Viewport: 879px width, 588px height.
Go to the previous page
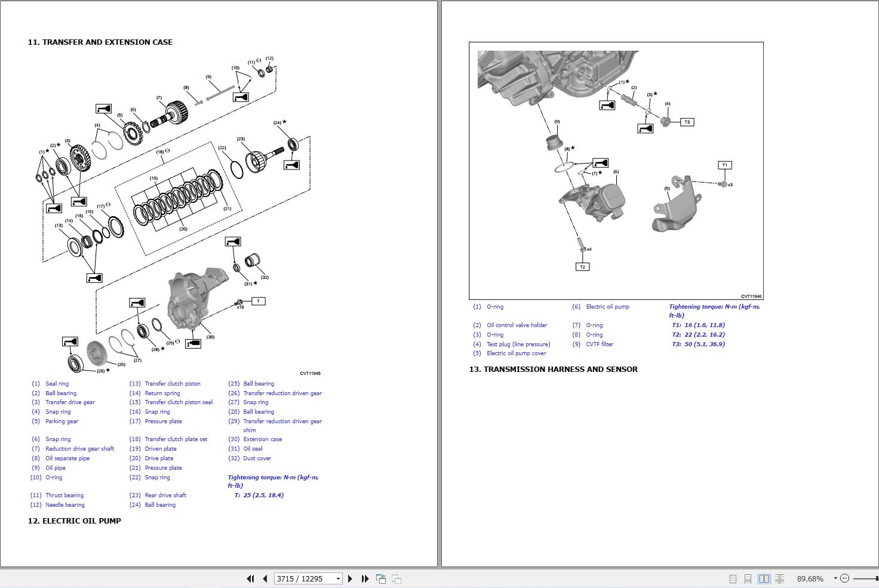coord(264,578)
